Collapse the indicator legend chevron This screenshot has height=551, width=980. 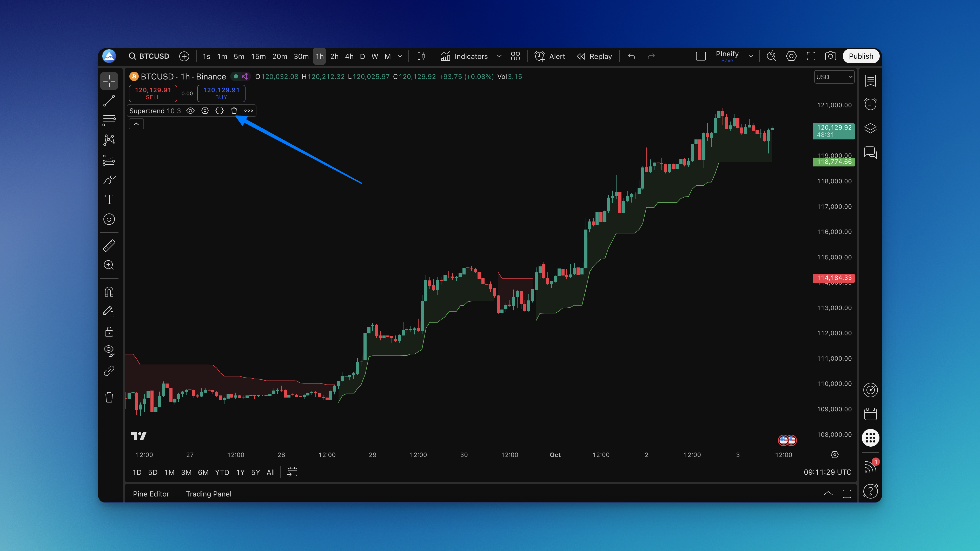pyautogui.click(x=136, y=124)
